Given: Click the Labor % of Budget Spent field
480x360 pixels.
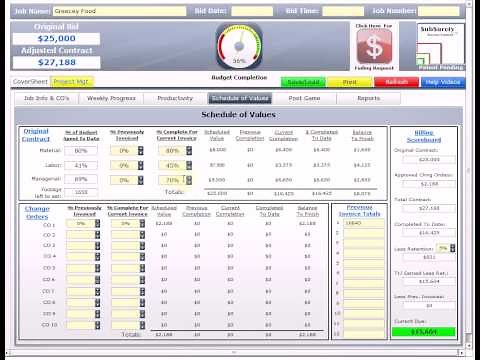Looking at the screenshot, I should pyautogui.click(x=81, y=165).
